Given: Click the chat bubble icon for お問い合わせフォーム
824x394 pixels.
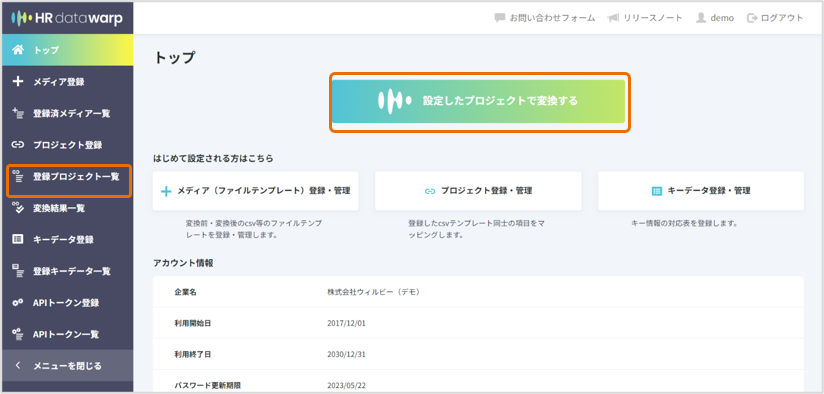Looking at the screenshot, I should (499, 18).
